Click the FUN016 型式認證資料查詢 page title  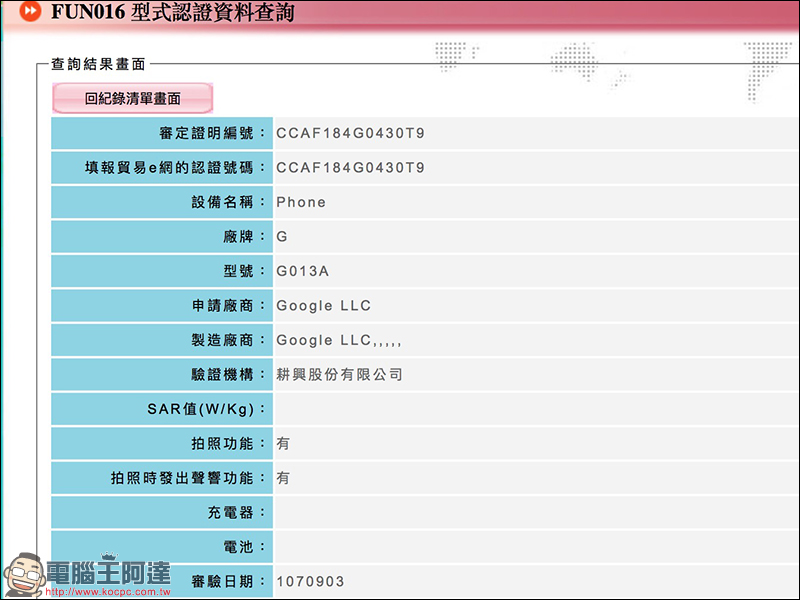click(172, 11)
